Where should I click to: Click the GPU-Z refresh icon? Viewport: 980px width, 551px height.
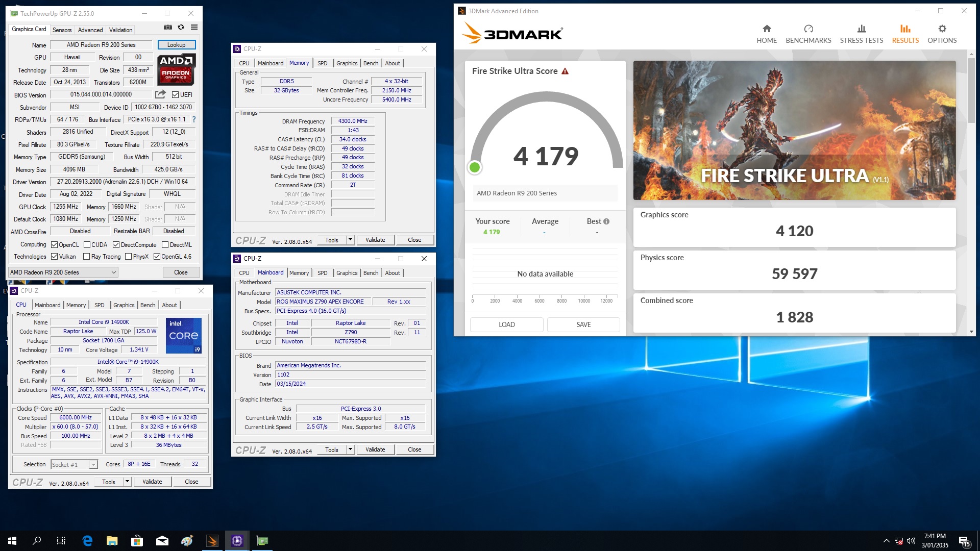coord(181,27)
